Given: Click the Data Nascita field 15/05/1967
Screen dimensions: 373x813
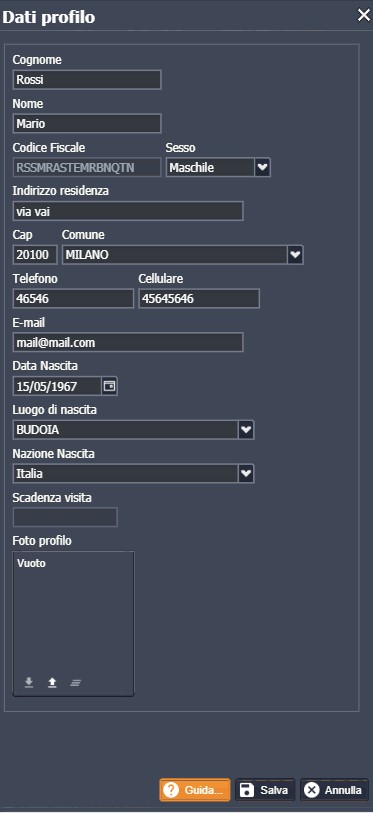Looking at the screenshot, I should [58, 386].
